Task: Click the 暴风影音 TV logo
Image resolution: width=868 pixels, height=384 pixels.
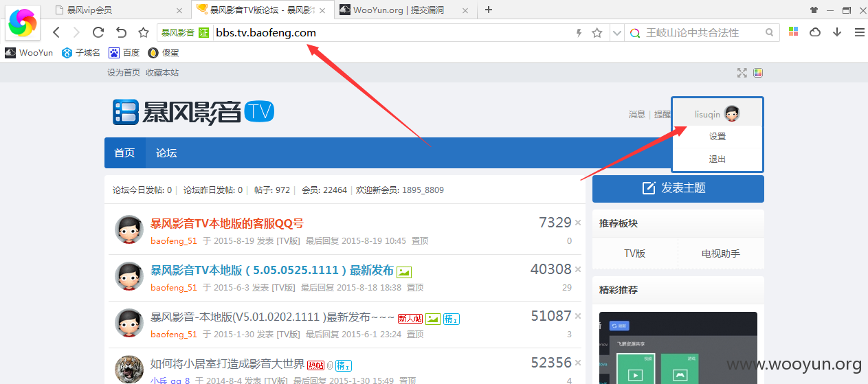Action: coord(194,112)
